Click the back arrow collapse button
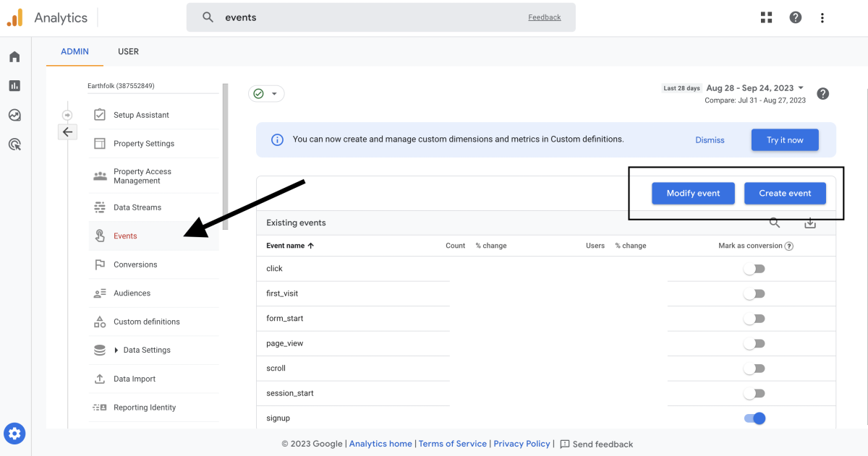Screen dimensions: 868x456 point(67,132)
